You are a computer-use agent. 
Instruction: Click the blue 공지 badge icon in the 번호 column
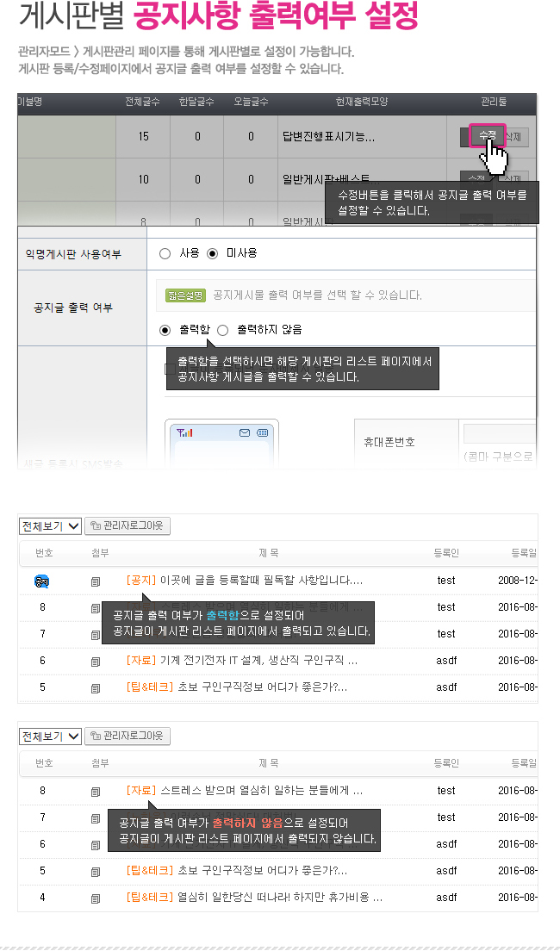pyautogui.click(x=42, y=581)
